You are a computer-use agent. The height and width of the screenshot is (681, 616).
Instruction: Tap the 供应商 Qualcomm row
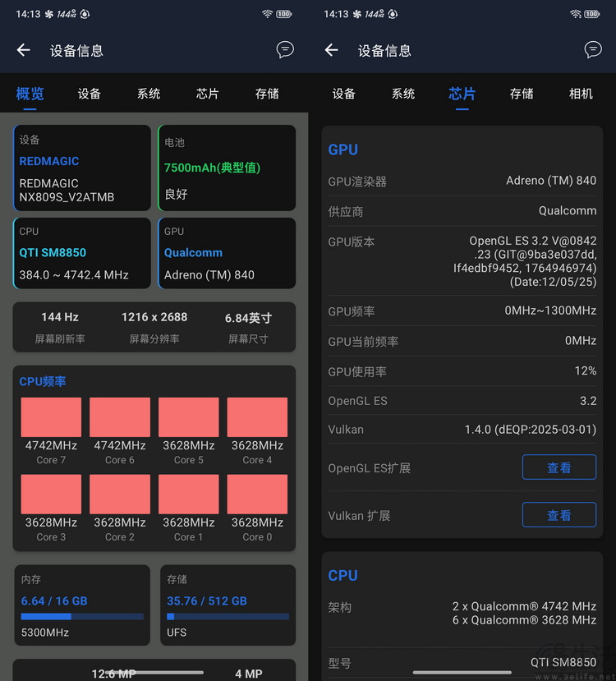coord(462,211)
